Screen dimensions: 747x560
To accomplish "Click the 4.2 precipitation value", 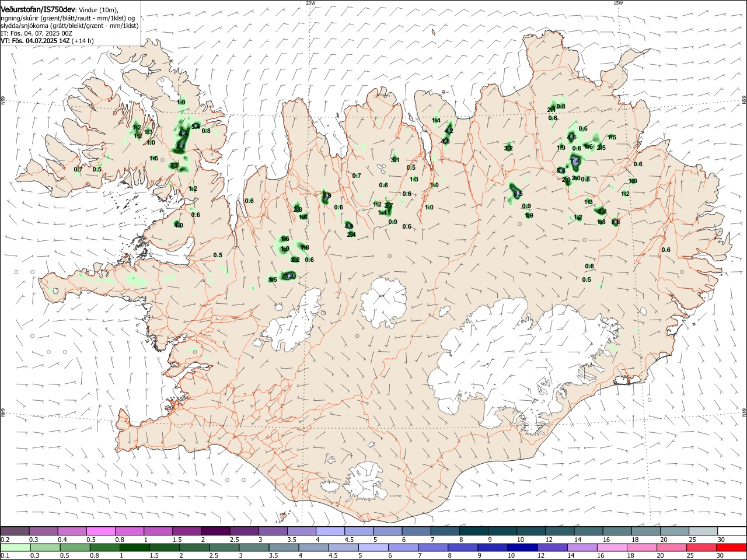I will click(449, 131).
